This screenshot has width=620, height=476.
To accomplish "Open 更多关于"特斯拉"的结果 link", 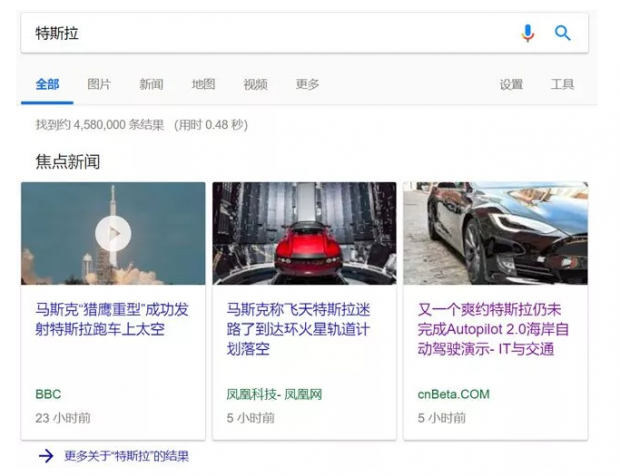I will click(x=127, y=456).
